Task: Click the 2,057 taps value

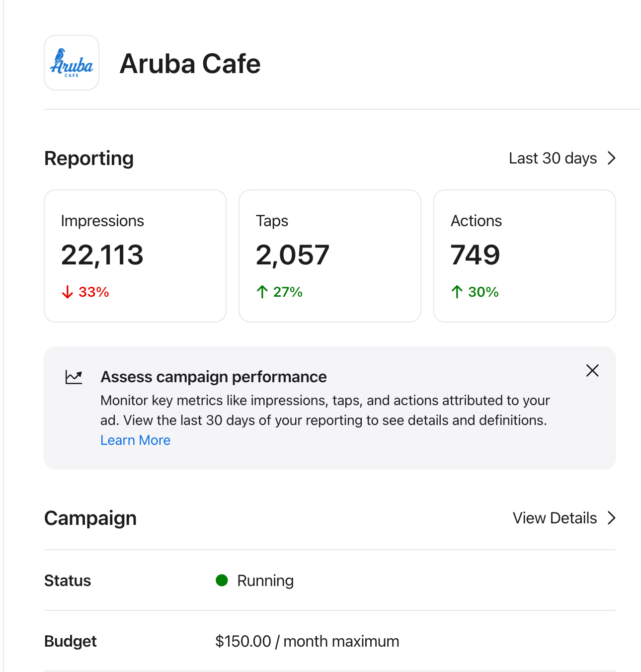Action: 293,255
